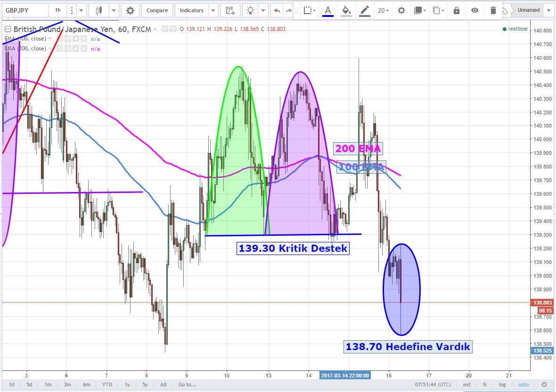
Task: Toggle the lock icon for the drawing
Action: [456, 10]
